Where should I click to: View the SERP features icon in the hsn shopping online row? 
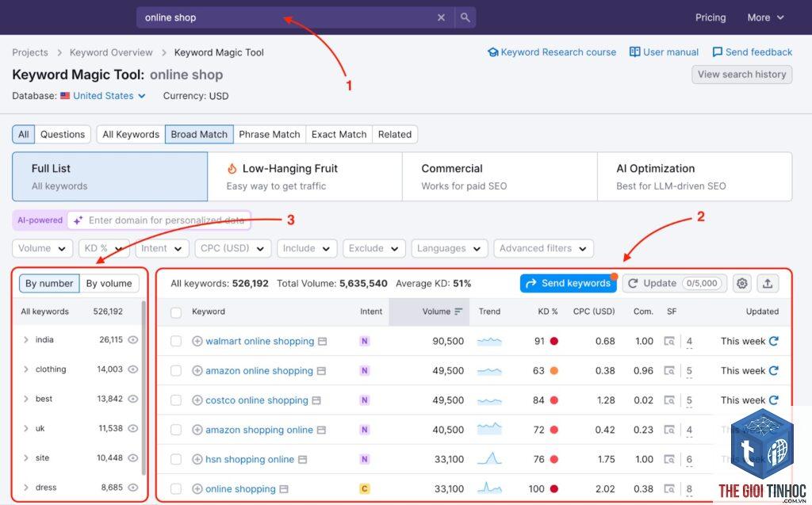[x=669, y=460]
